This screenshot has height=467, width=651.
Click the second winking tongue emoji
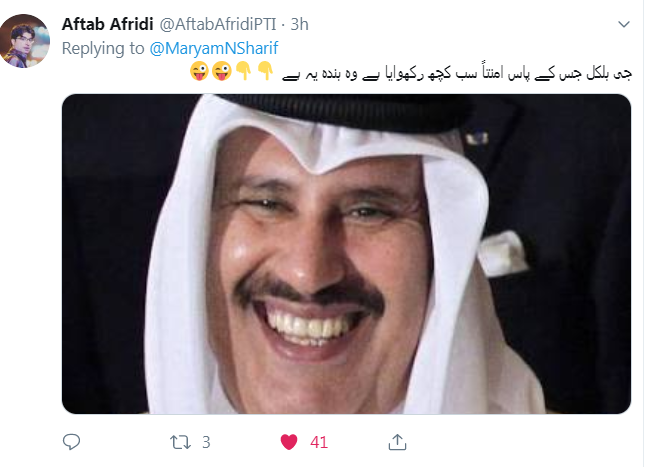coord(221,71)
